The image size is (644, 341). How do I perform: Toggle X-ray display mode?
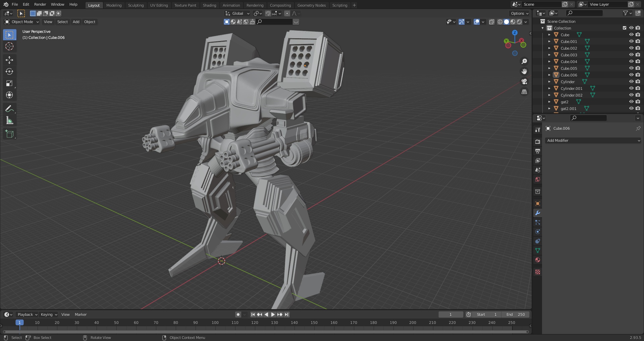click(x=491, y=22)
